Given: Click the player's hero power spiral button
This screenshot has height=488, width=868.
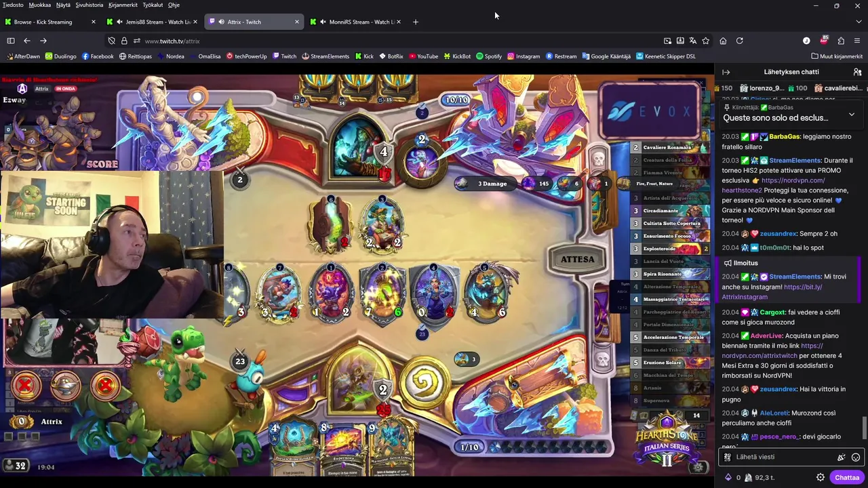Looking at the screenshot, I should 425,383.
